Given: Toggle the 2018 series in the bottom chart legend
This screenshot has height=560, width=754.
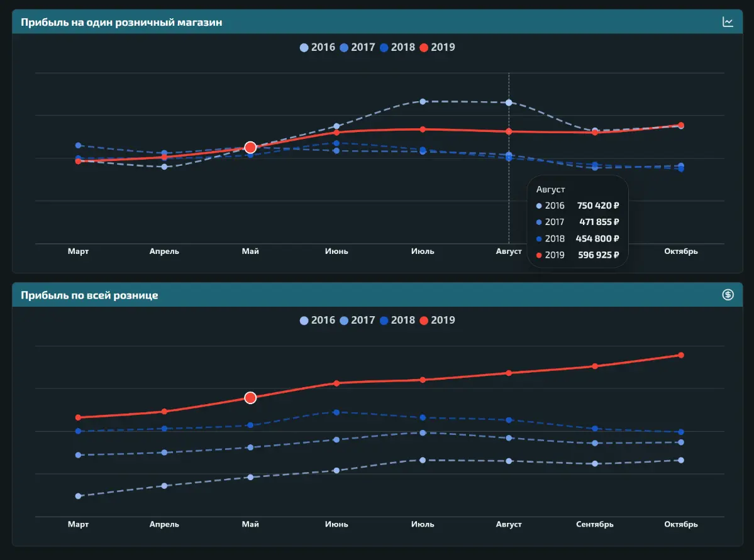Looking at the screenshot, I should point(397,320).
